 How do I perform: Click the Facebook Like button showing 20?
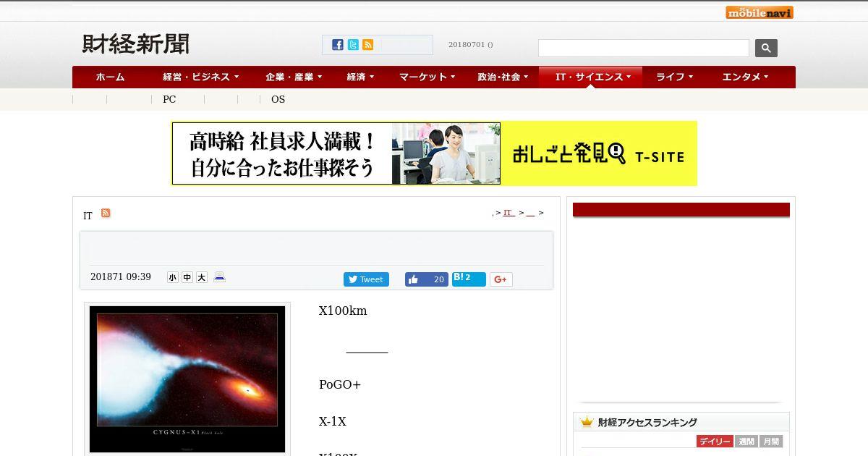point(427,279)
